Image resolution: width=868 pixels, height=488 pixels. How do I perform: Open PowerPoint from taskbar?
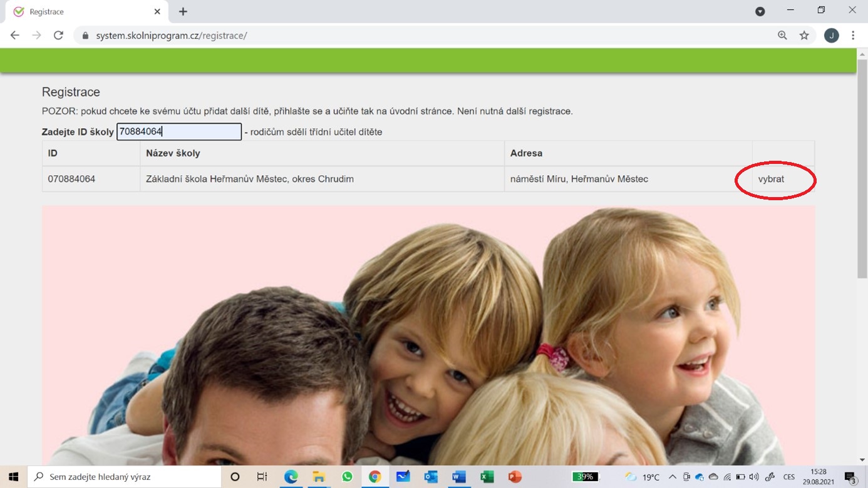[515, 477]
